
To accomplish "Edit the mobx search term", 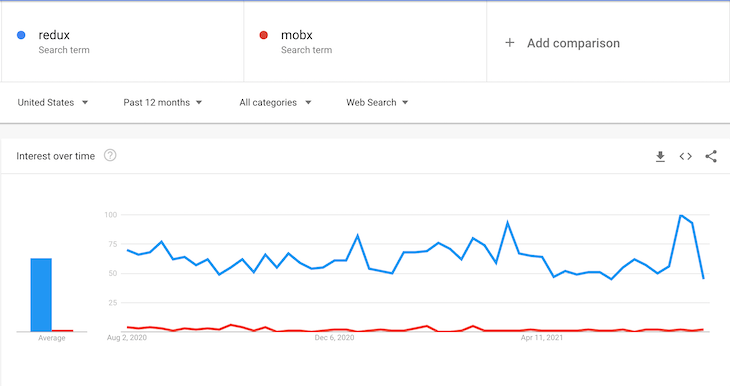I will 297,35.
